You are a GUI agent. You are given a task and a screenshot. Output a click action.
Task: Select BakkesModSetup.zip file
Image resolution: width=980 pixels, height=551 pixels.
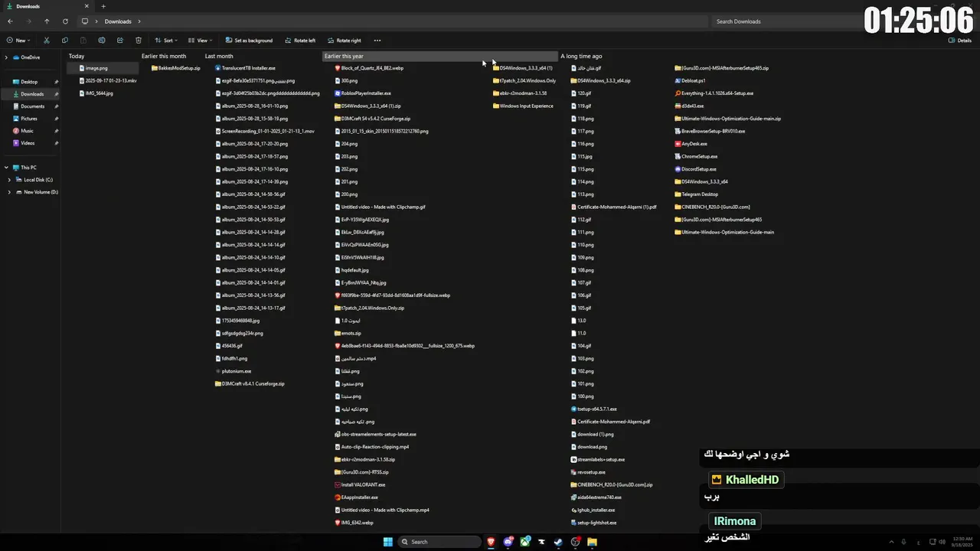pyautogui.click(x=175, y=68)
